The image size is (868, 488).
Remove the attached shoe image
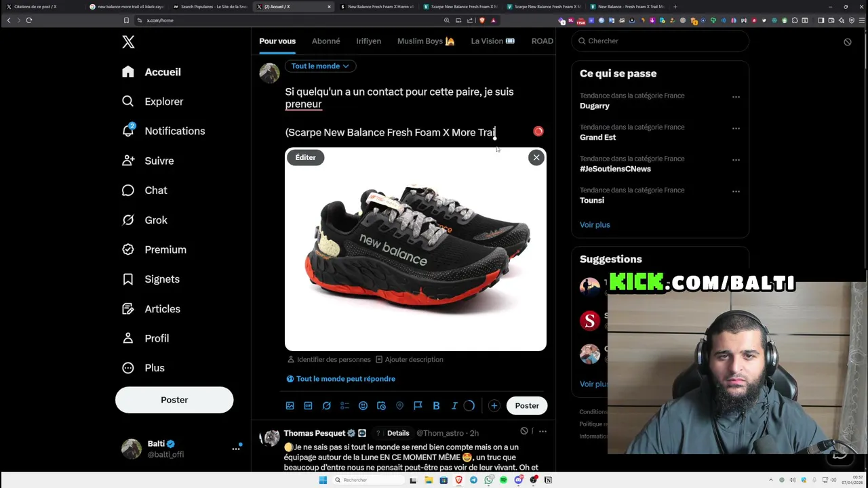point(536,157)
